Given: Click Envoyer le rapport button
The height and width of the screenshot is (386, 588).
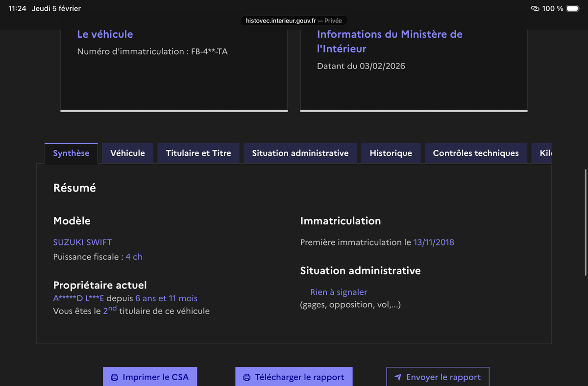Looking at the screenshot, I should click(438, 377).
